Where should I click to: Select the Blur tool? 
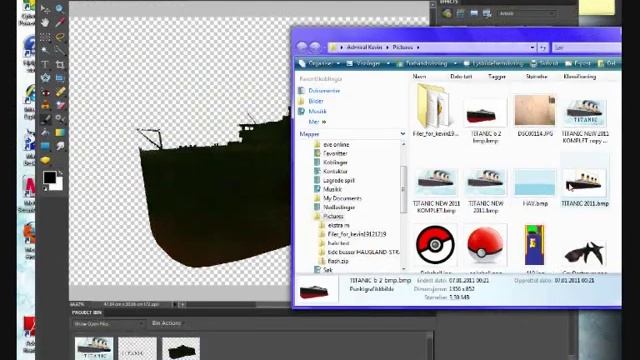[60, 146]
